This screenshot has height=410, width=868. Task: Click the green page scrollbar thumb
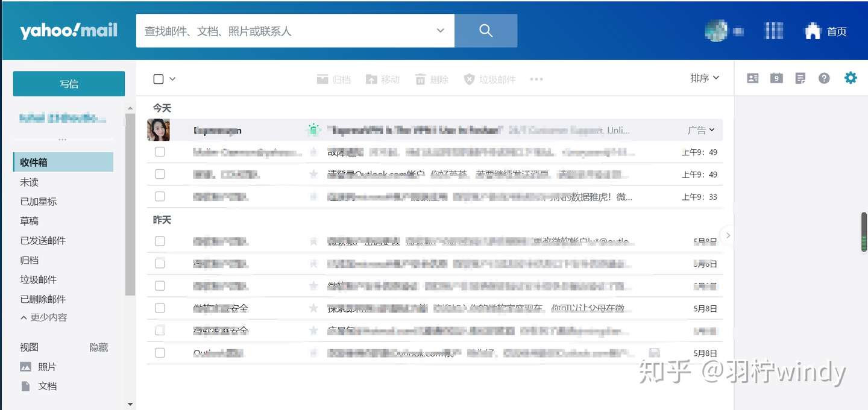point(864,232)
